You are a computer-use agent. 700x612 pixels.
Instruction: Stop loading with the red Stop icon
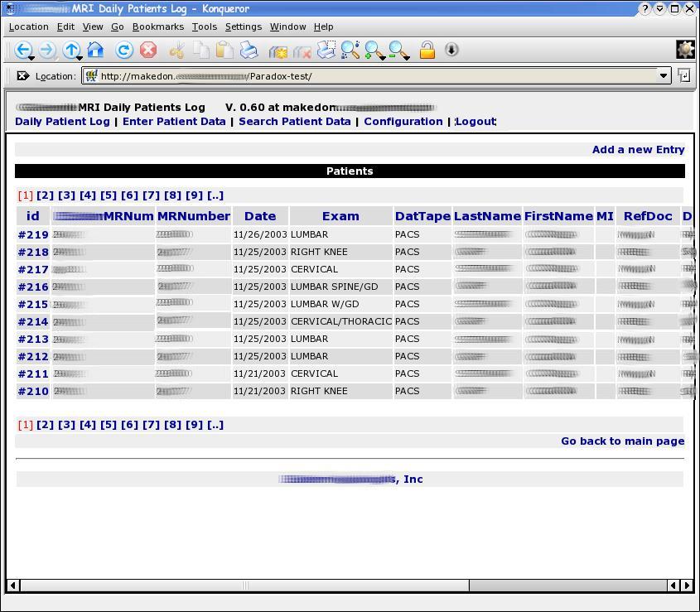(148, 50)
